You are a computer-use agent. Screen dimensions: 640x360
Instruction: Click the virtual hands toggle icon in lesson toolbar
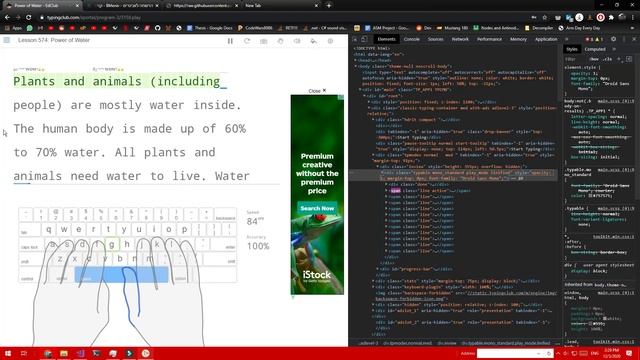(280, 41)
